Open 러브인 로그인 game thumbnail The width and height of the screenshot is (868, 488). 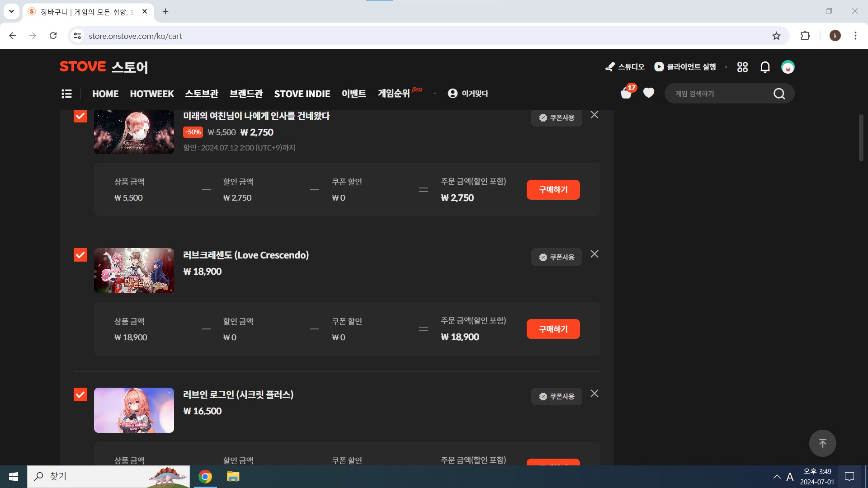tap(134, 410)
